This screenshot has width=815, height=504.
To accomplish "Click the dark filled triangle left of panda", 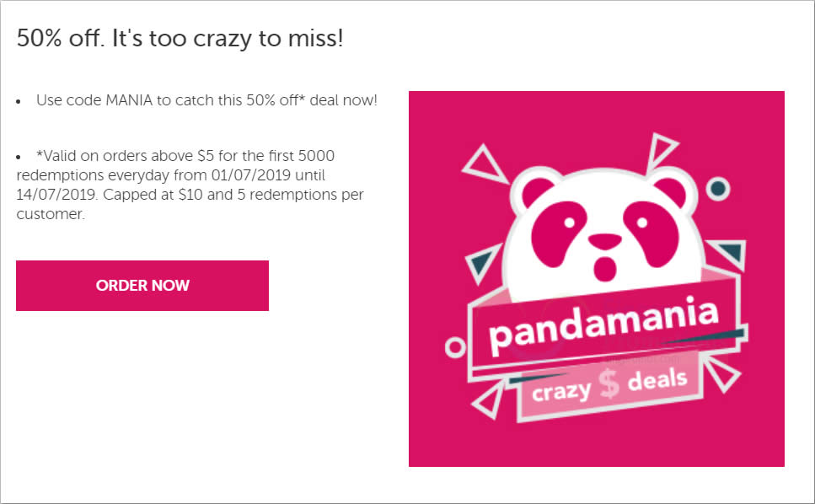I will 482,263.
